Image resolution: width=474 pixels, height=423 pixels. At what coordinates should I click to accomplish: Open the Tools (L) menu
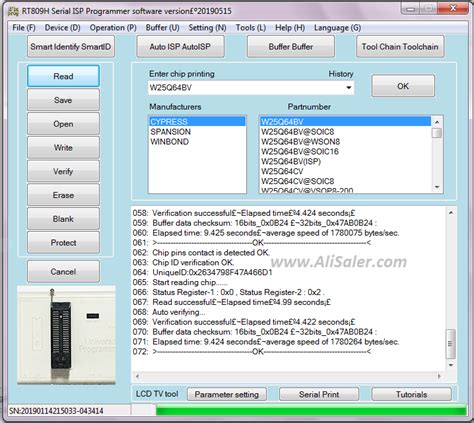[x=251, y=28]
